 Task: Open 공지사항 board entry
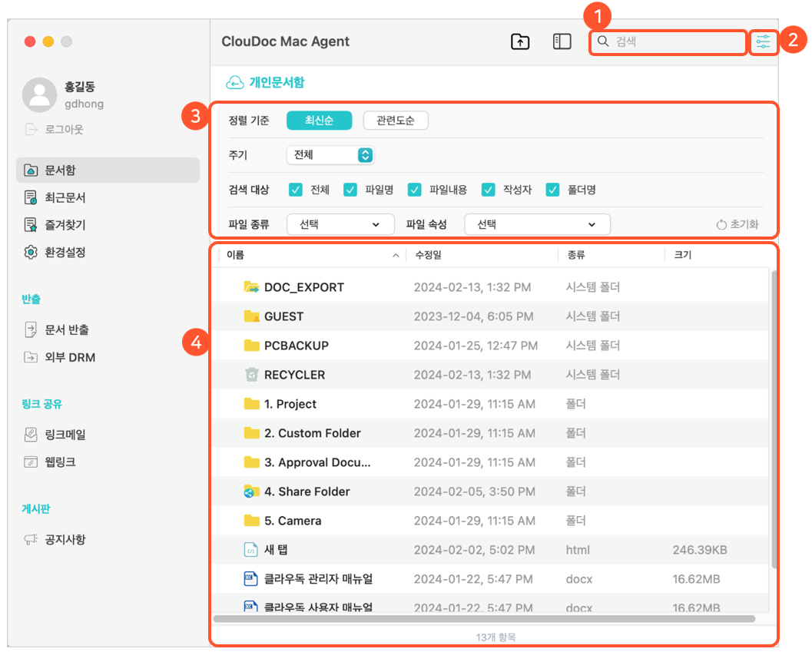click(x=65, y=539)
